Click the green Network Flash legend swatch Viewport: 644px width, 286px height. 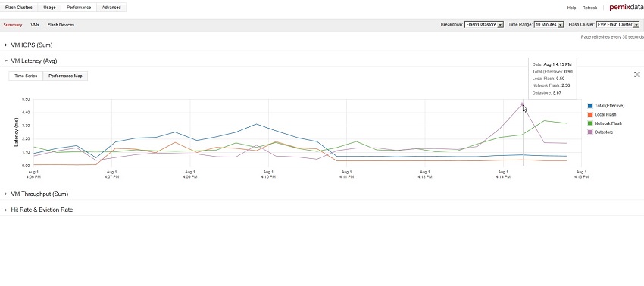(589, 123)
